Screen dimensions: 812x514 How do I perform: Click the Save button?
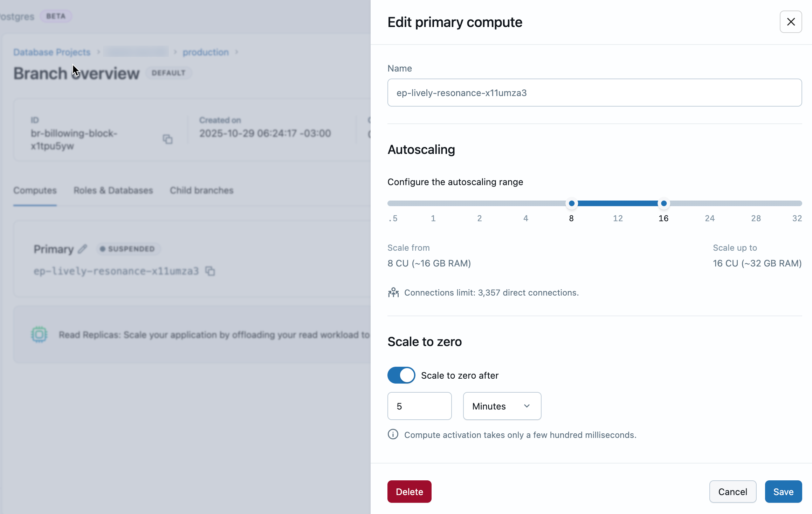click(783, 492)
